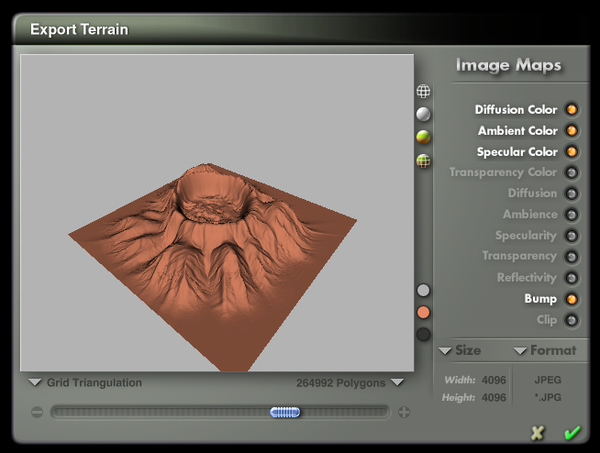The height and width of the screenshot is (453, 600).
Task: Choose the orange terrain color swatch
Action: (423, 312)
